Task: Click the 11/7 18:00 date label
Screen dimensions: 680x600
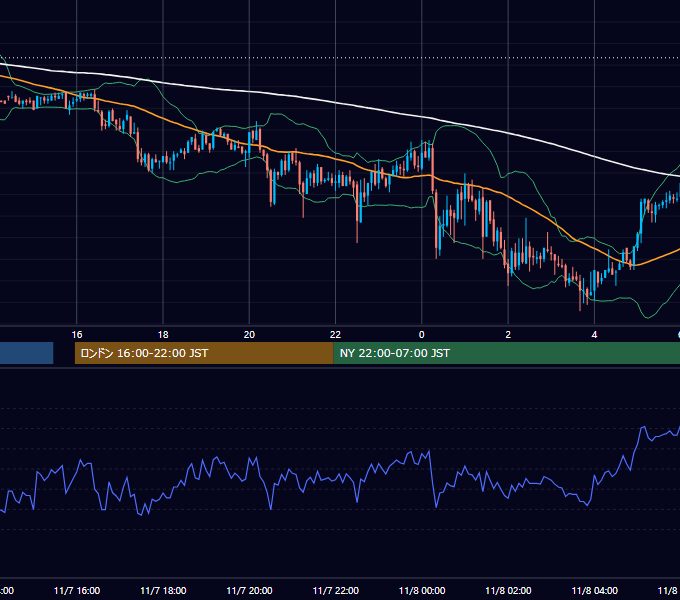Action: click(x=163, y=590)
